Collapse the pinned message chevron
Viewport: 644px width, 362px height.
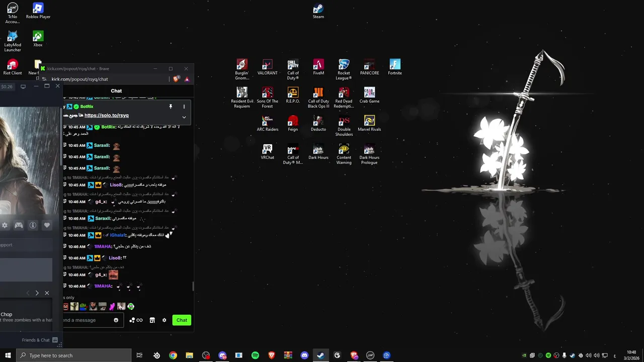coord(184,117)
